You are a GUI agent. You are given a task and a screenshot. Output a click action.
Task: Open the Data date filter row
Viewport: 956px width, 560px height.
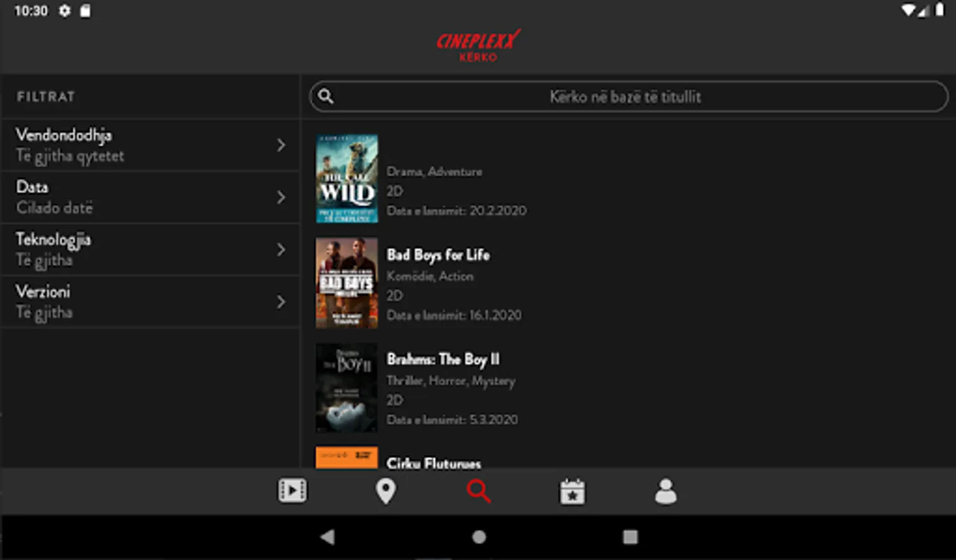[151, 197]
